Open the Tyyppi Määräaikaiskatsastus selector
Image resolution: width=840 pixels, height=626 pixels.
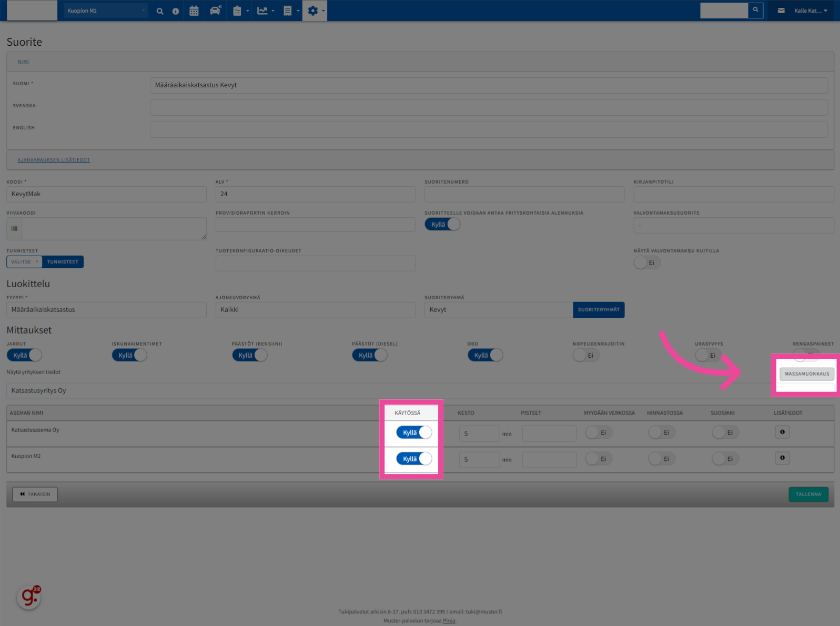tap(106, 310)
